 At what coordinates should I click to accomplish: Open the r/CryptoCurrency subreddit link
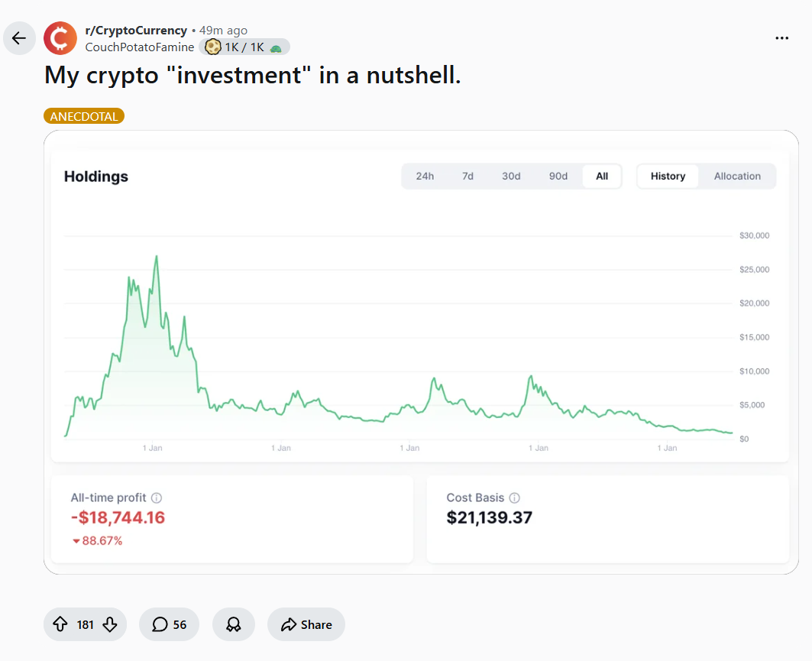coord(136,31)
